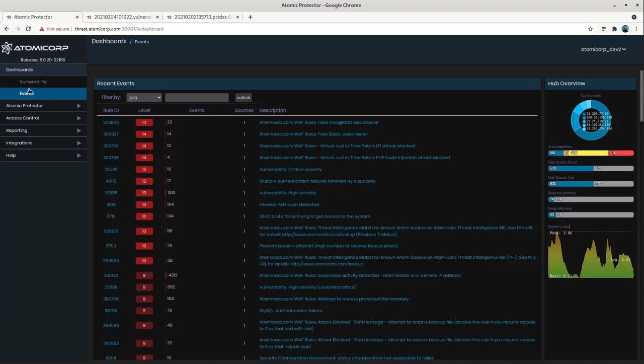
Task: Click the Top Sources donut chart
Action: pyautogui.click(x=591, y=120)
